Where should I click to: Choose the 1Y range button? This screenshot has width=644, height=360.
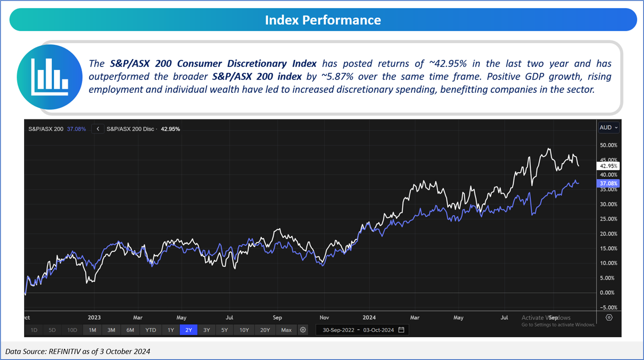tap(171, 330)
